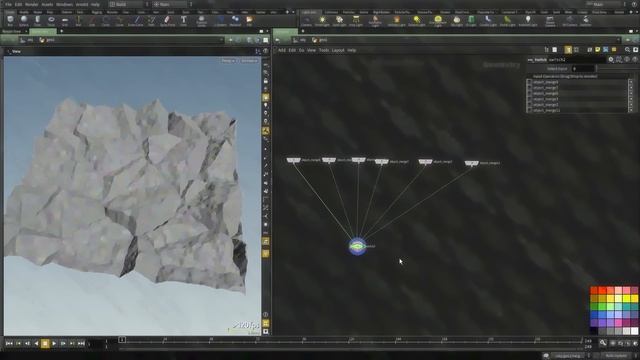
Task: Open network editor Layout menu
Action: [x=338, y=50]
